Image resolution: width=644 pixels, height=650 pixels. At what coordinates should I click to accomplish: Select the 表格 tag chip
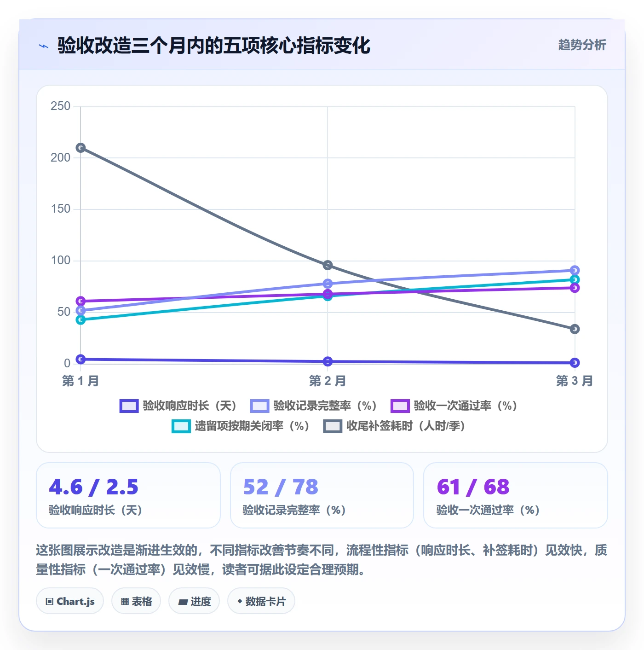tap(136, 601)
